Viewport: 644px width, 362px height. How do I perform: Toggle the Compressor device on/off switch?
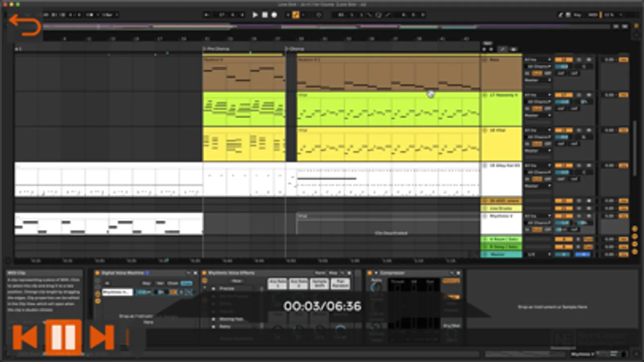point(369,273)
